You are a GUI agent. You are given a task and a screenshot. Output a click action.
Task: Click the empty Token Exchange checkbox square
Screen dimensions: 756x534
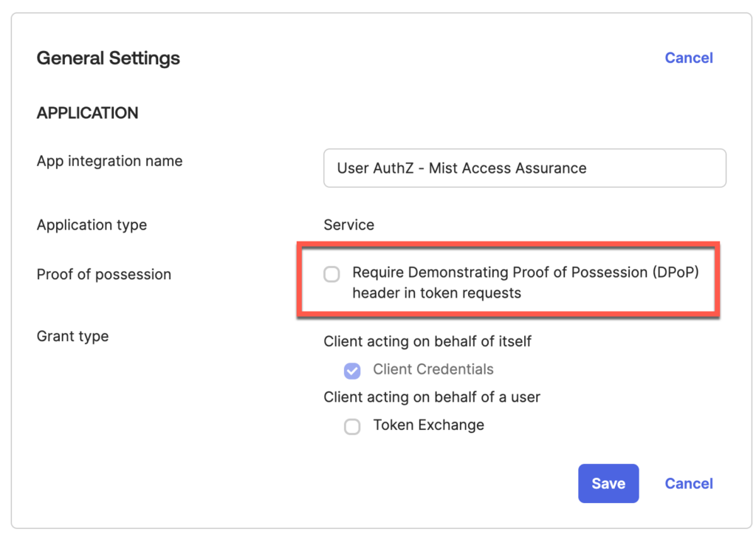click(x=352, y=426)
